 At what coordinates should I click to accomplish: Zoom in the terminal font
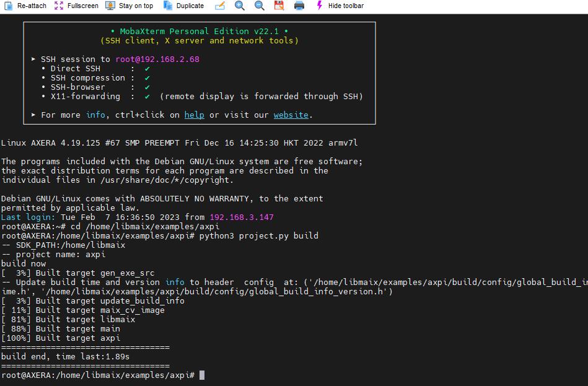tap(240, 6)
